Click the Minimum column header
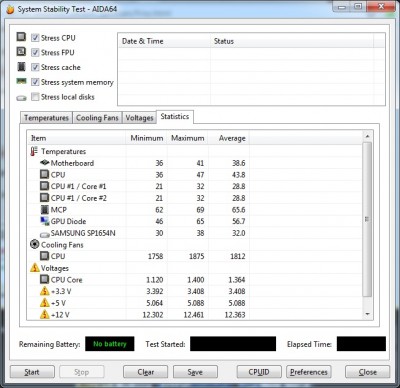Image resolution: width=400 pixels, height=388 pixels. click(146, 138)
